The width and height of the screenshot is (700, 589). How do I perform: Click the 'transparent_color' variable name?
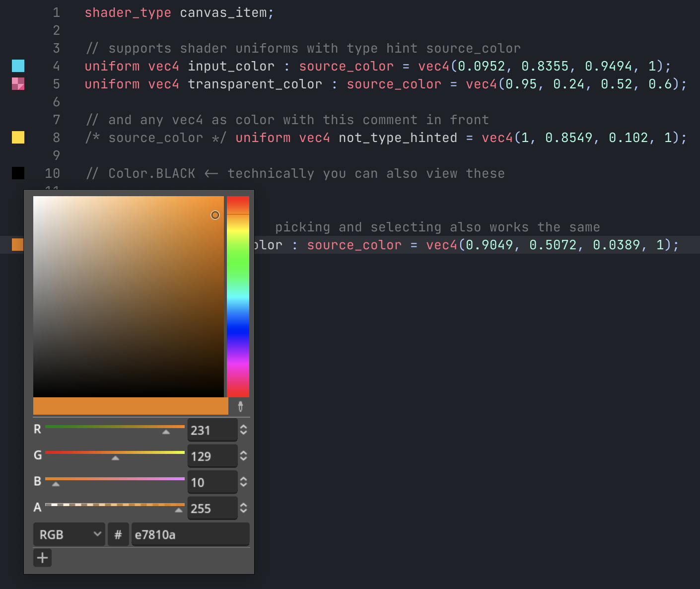[255, 84]
